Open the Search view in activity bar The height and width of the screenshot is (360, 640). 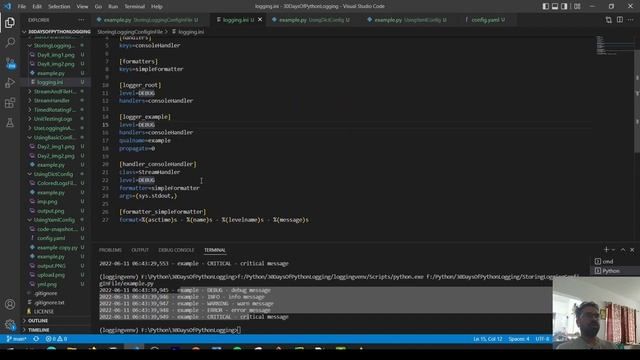pyautogui.click(x=10, y=42)
